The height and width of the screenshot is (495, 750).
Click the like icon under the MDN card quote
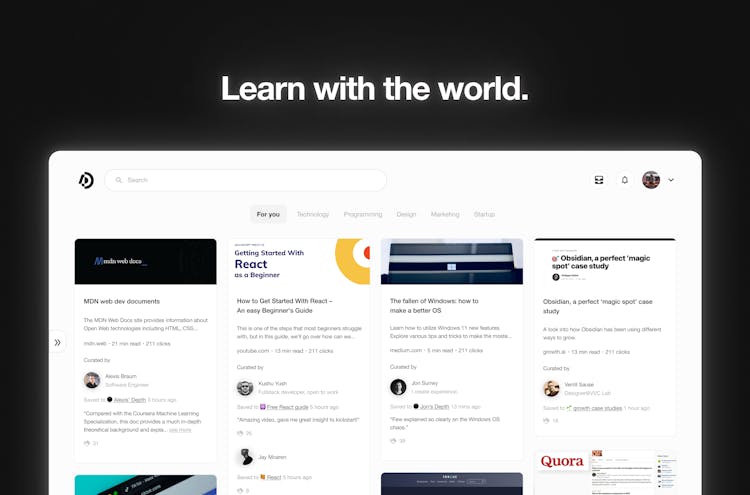pyautogui.click(x=87, y=442)
